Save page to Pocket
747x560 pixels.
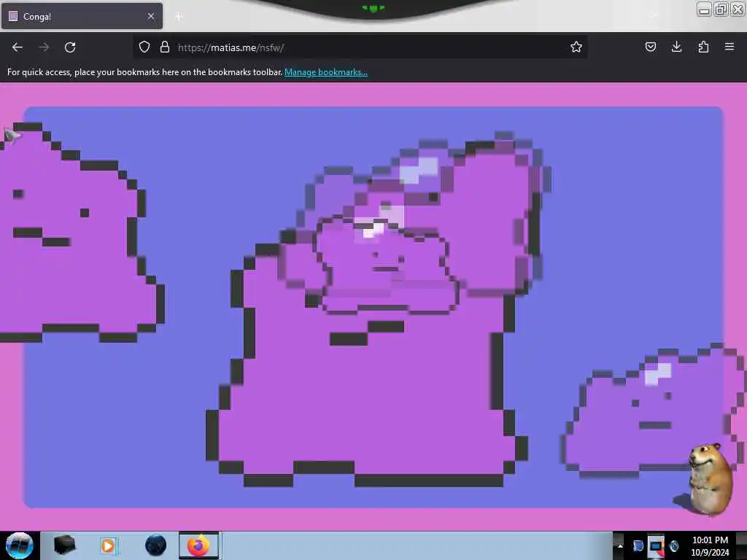coord(651,47)
